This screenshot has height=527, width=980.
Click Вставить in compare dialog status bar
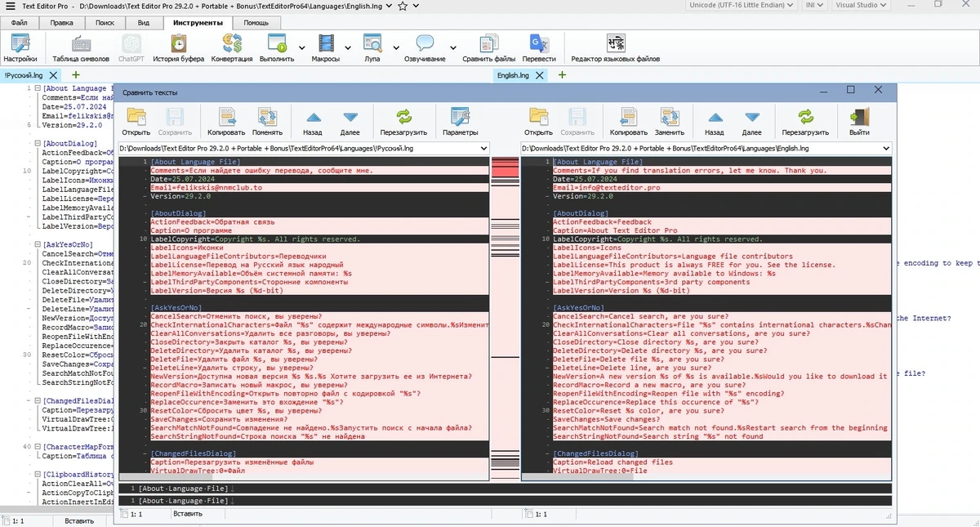point(188,514)
